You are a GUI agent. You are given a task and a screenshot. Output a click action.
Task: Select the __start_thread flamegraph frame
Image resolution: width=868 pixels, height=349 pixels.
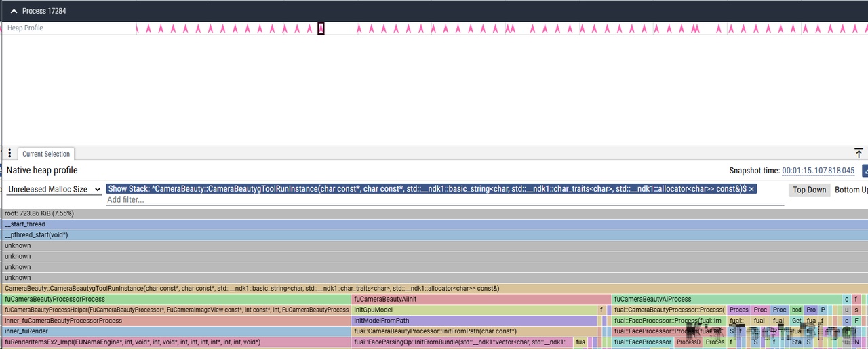(x=434, y=224)
